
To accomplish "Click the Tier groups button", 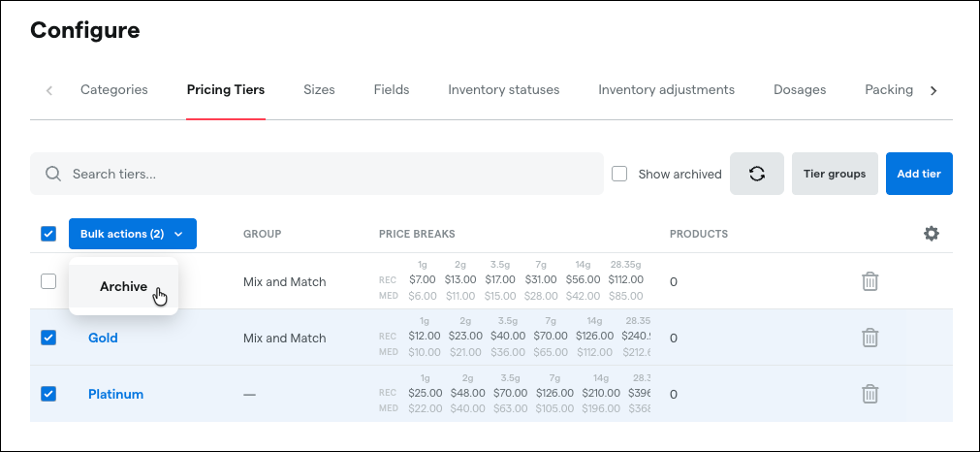I will [x=835, y=174].
